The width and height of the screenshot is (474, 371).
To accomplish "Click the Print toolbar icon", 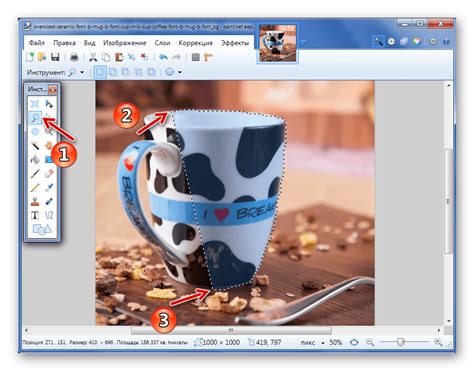I will tap(74, 57).
